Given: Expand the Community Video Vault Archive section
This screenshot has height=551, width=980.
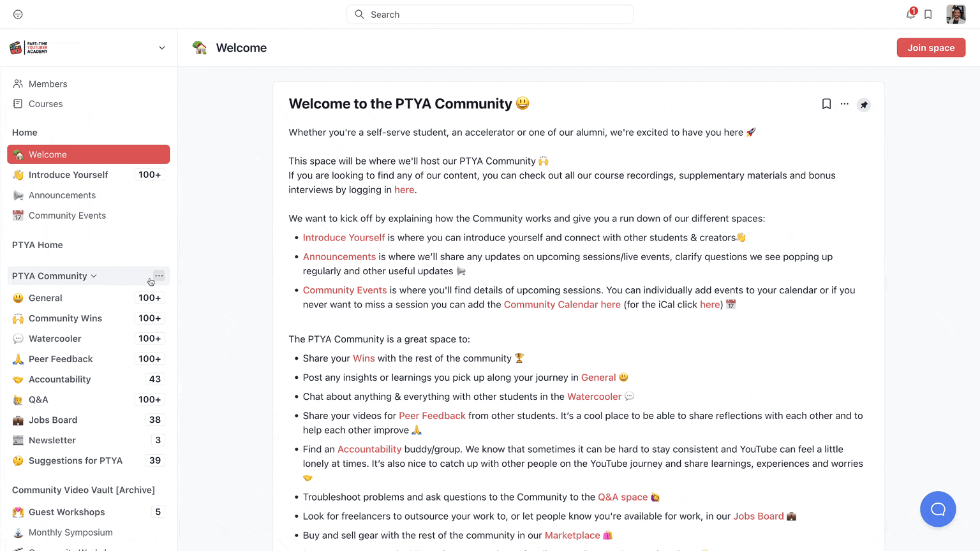Looking at the screenshot, I should [x=83, y=490].
